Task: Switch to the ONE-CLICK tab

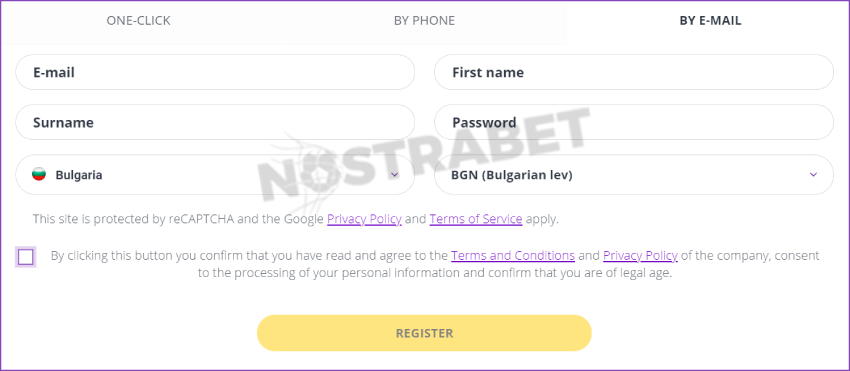Action: (138, 21)
